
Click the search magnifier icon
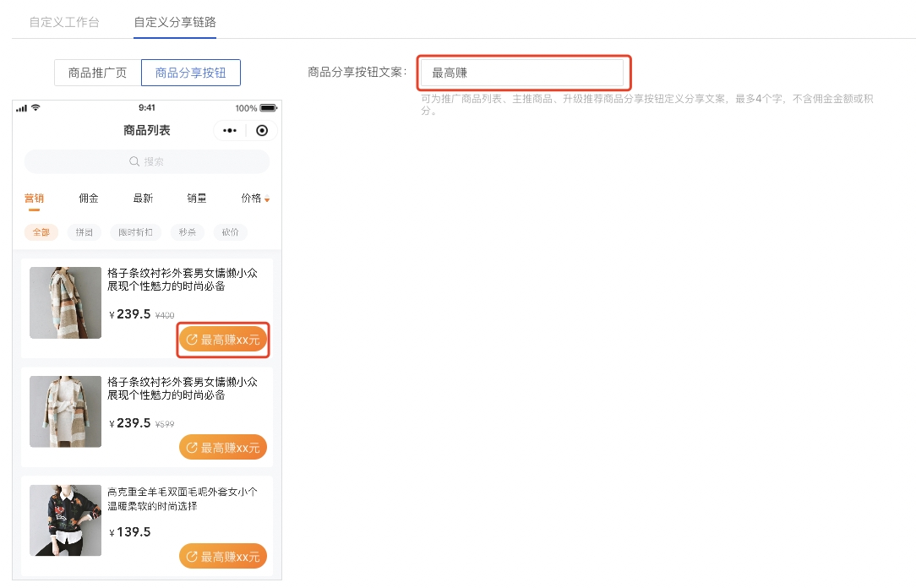pyautogui.click(x=134, y=161)
